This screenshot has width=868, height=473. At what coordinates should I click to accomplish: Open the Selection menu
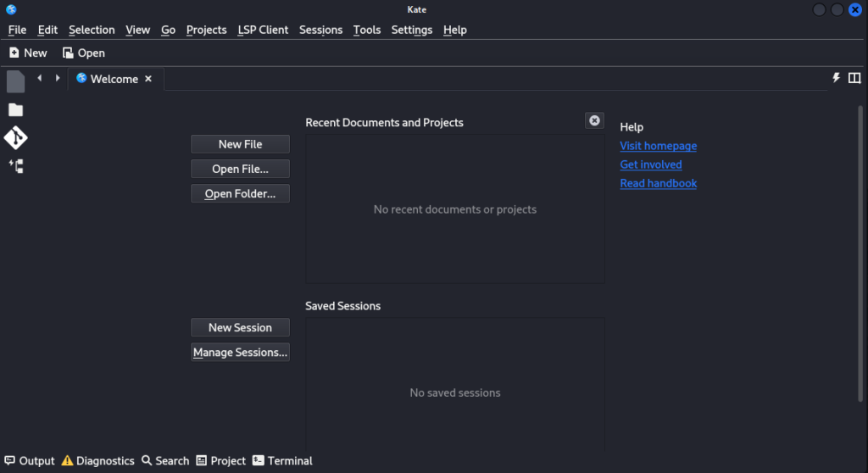(x=92, y=30)
